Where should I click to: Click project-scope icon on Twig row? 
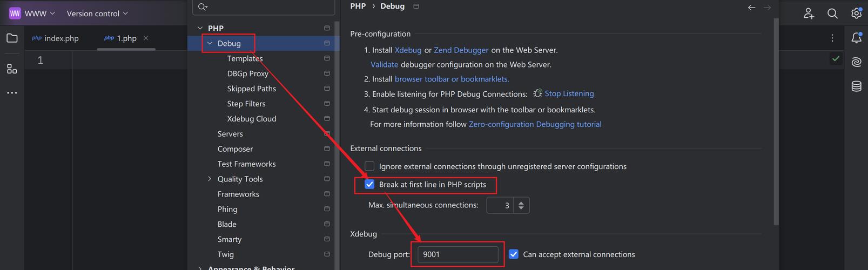click(327, 254)
